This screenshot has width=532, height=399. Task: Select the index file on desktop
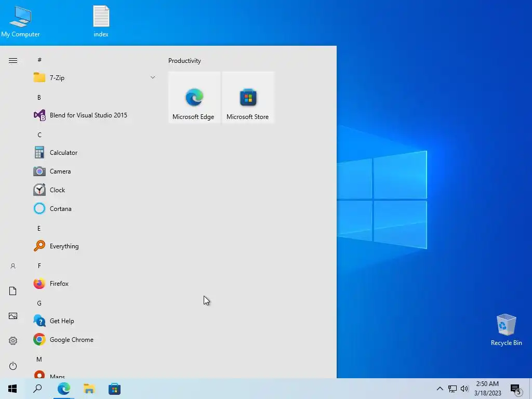[101, 21]
